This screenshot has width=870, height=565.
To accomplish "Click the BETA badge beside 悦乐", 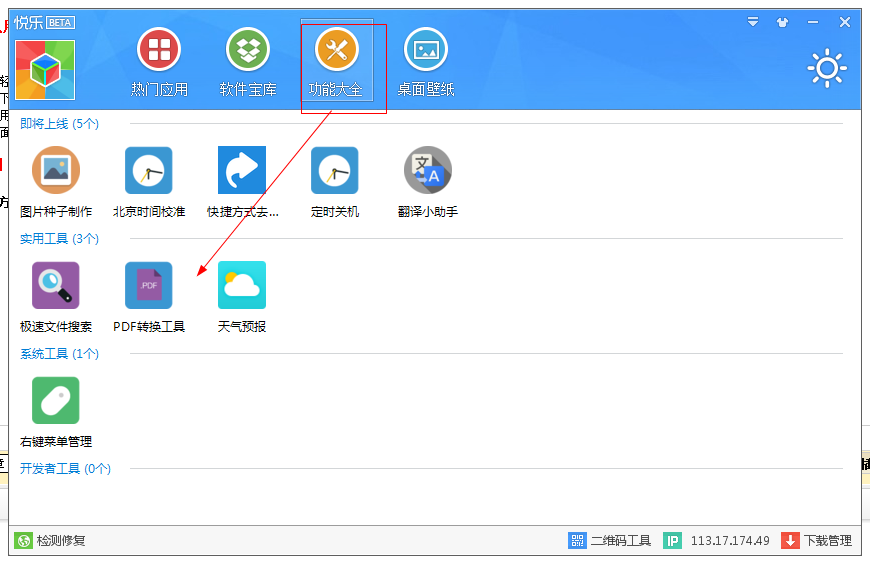I will (60, 23).
